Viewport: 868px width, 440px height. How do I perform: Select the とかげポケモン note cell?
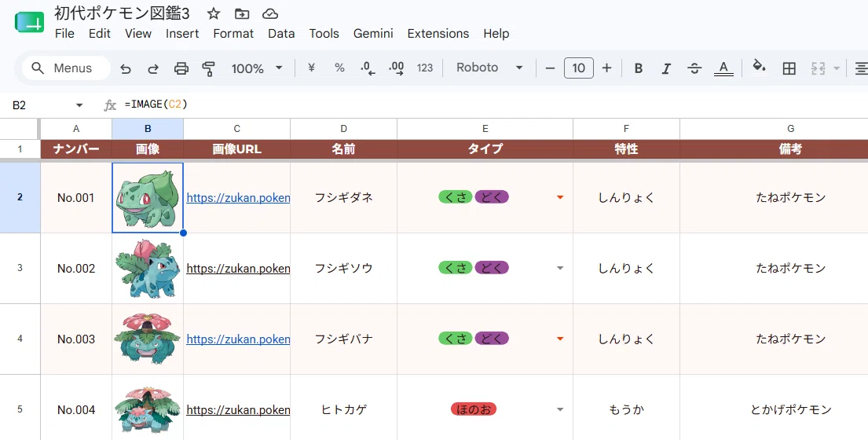click(x=790, y=409)
